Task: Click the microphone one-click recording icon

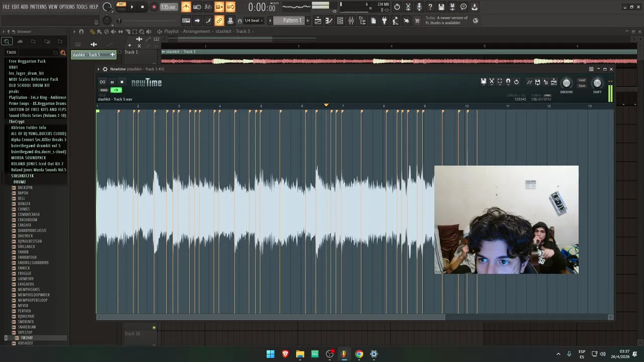Action: [419, 7]
